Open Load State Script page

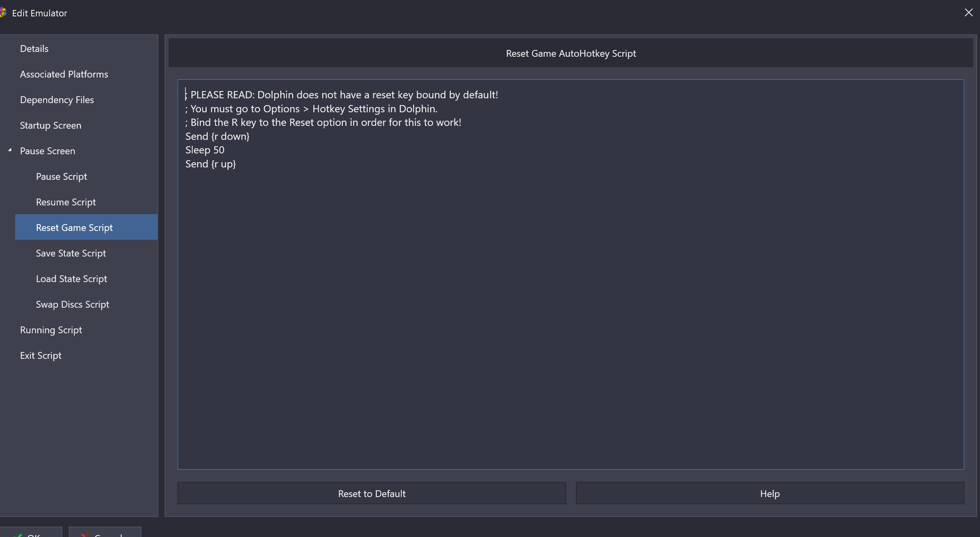pyautogui.click(x=71, y=279)
